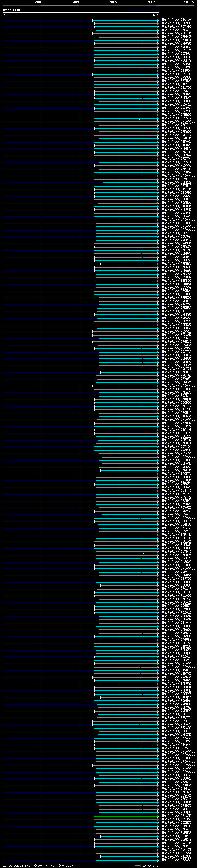Select hit label UniRef100_B9GFT1
This screenshot has height=868, width=197.
coord(176,474)
